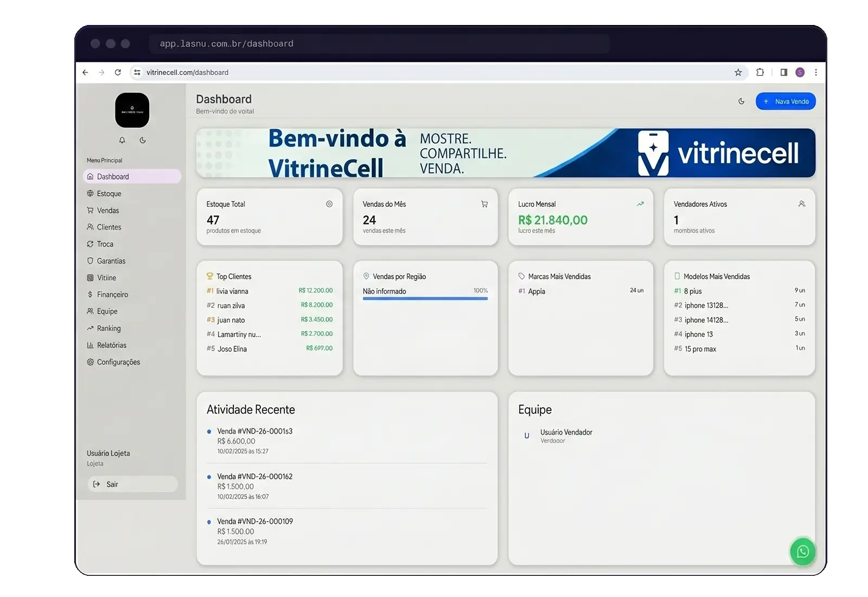Open the green WhatsApp chat button
The image size is (868, 597).
[803, 552]
